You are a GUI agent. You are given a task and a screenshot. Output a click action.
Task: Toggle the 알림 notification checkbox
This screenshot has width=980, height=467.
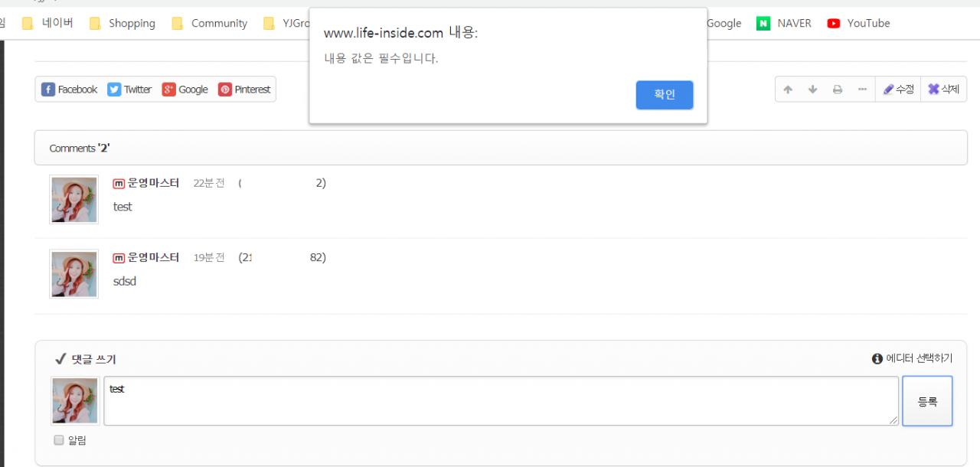[59, 440]
